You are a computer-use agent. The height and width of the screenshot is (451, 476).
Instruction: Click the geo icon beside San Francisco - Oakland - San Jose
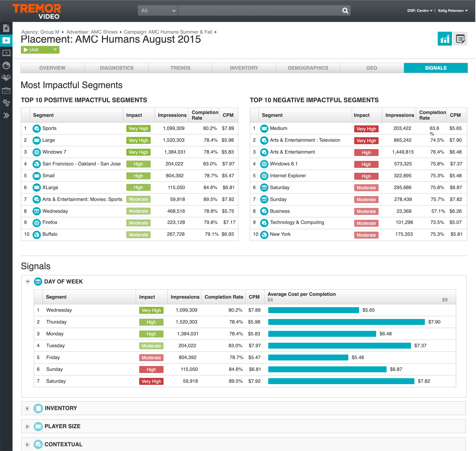pyautogui.click(x=37, y=164)
